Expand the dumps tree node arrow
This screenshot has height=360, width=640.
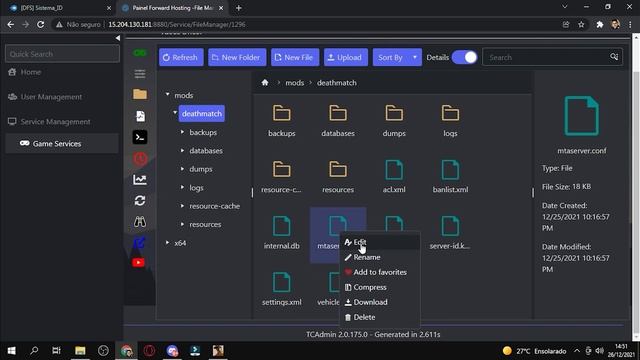click(x=182, y=169)
